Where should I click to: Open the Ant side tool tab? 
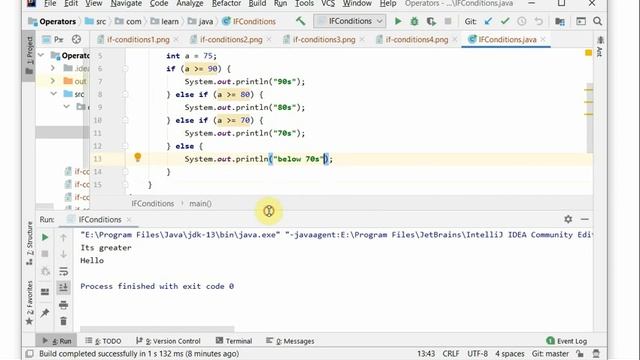coord(600,47)
